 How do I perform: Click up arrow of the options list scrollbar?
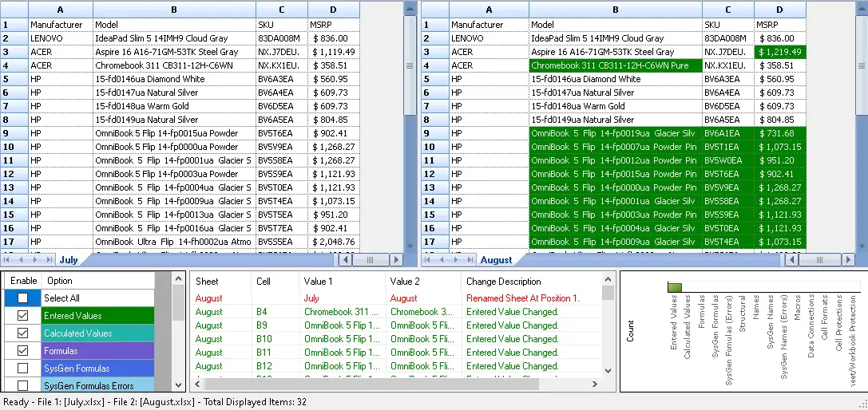pyautogui.click(x=178, y=279)
